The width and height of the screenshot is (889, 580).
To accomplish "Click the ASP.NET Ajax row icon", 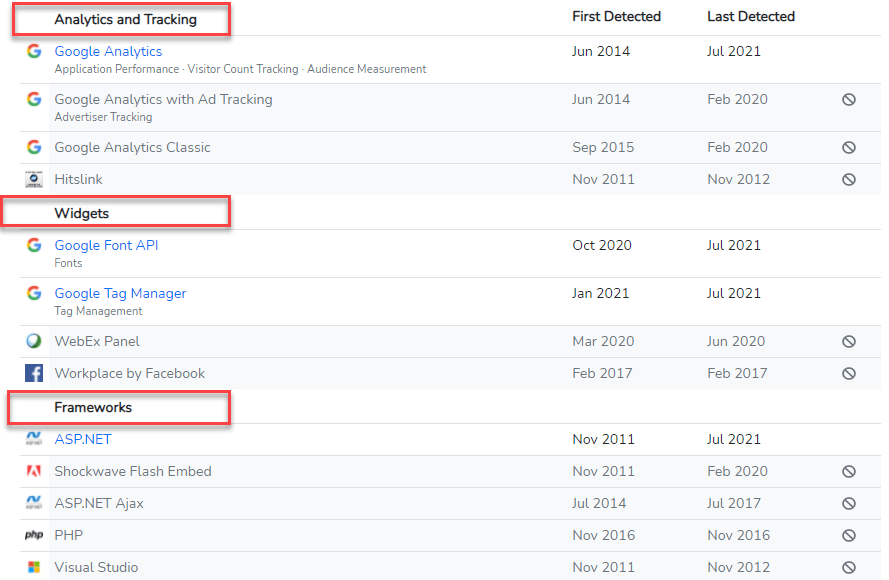I will pyautogui.click(x=34, y=503).
